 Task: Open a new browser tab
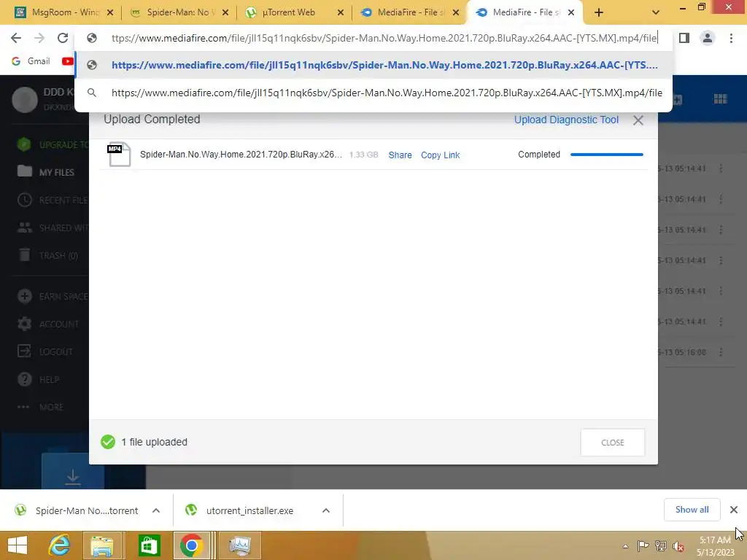click(599, 12)
